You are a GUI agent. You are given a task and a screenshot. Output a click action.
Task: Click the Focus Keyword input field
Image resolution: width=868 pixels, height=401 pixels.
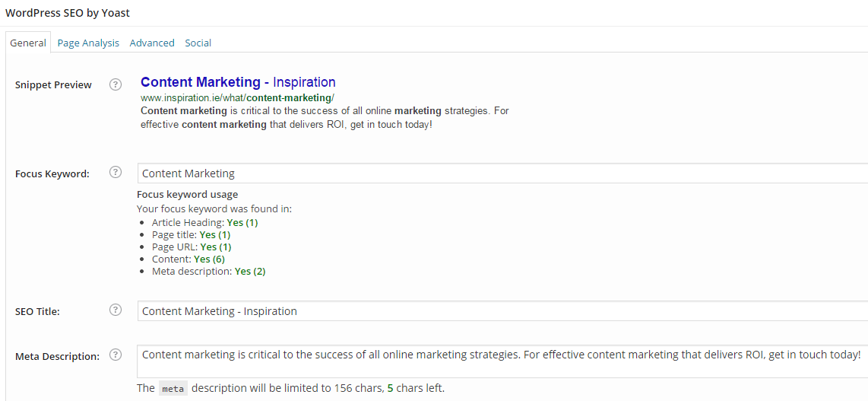click(502, 173)
